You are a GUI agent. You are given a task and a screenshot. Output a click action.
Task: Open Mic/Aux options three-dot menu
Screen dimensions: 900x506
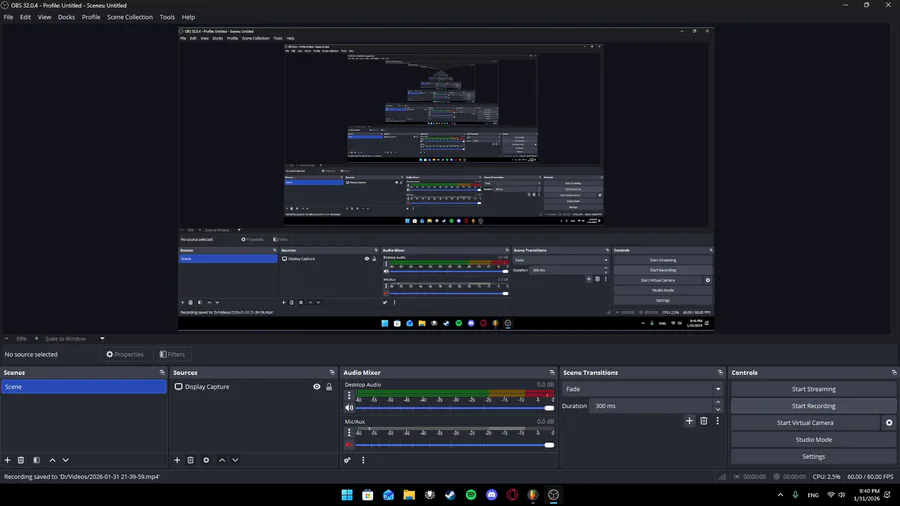(x=349, y=433)
